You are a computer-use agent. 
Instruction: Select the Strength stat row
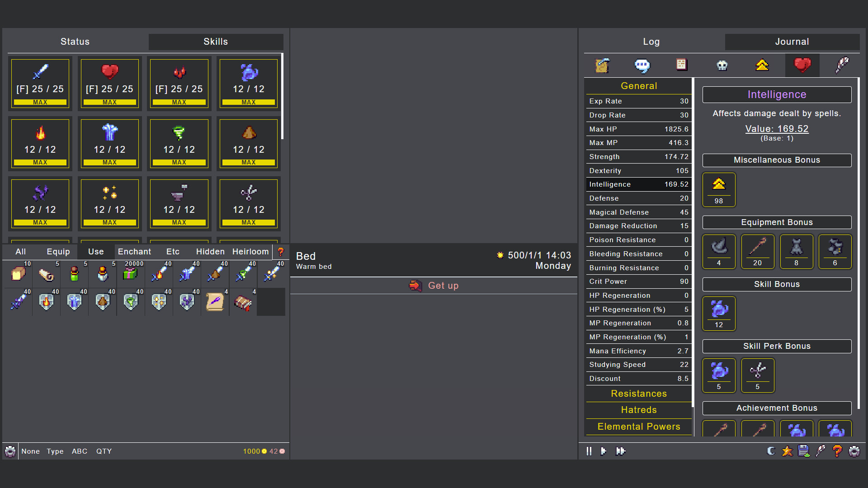[638, 157]
